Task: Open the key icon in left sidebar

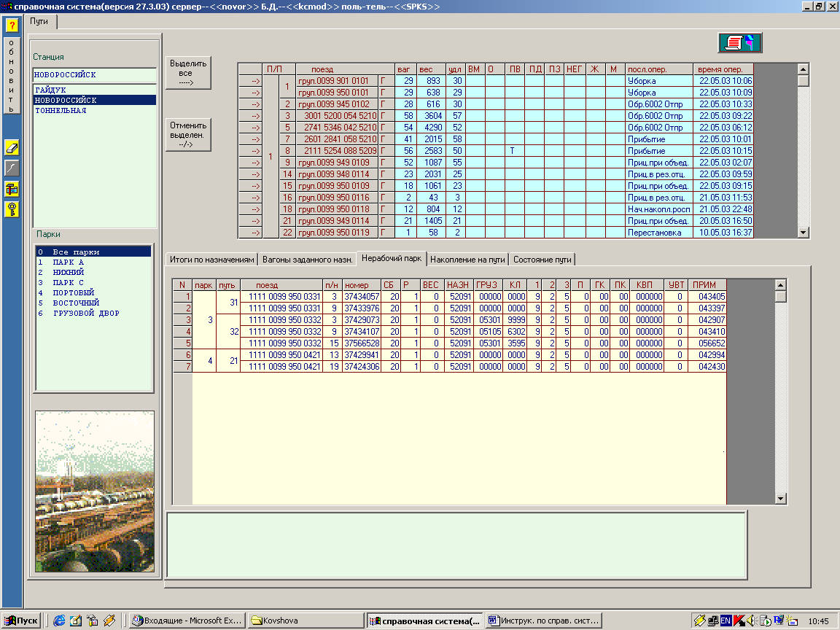Action: pyautogui.click(x=12, y=209)
